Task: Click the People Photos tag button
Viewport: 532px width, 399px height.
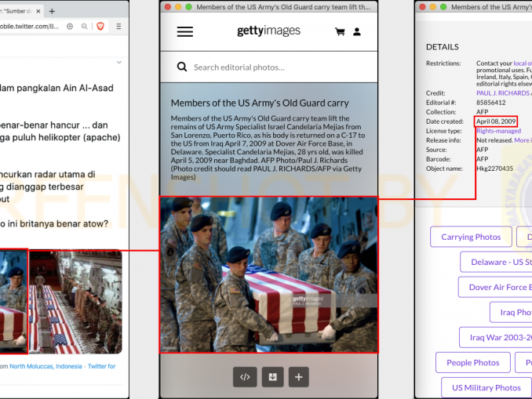Action: coord(473,362)
